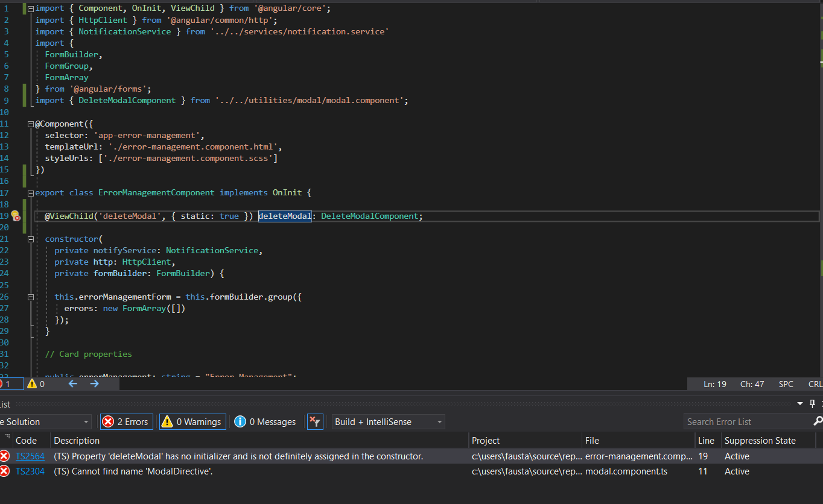Viewport: 823px width, 504px height.
Task: Click the warning indicator showing 0 in editor status
Action: coord(36,384)
